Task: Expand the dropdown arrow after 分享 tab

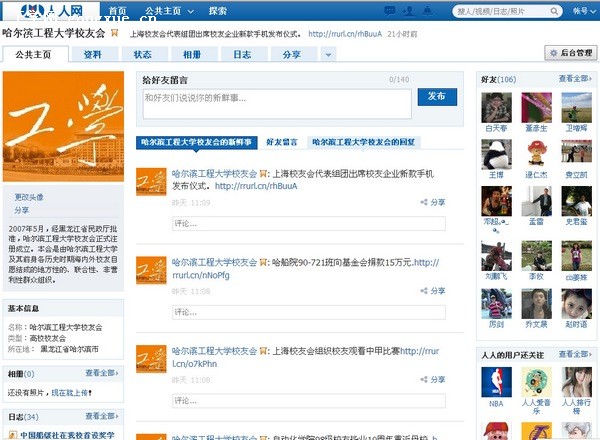Action: coord(328,55)
